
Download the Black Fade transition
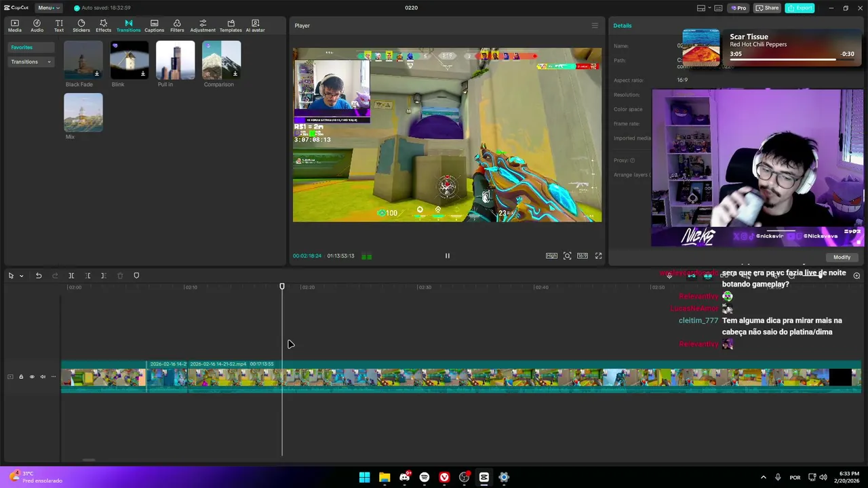click(97, 74)
